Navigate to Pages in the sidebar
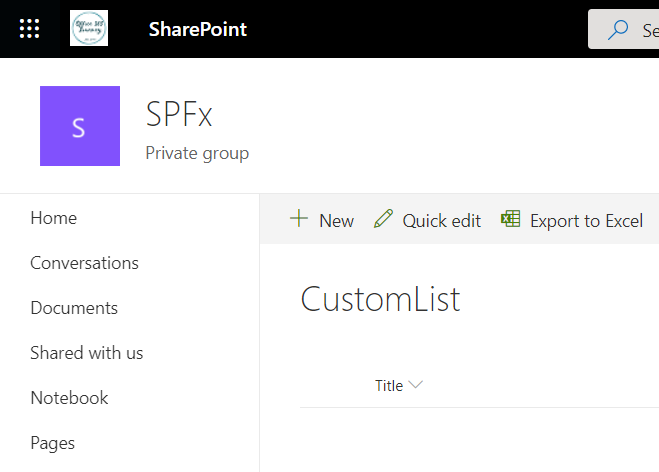The width and height of the screenshot is (659, 472). [x=53, y=443]
